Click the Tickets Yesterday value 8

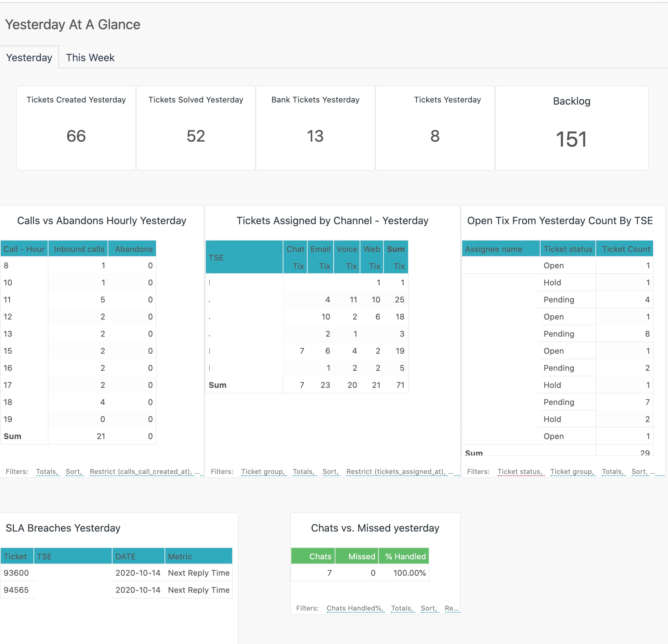[435, 136]
